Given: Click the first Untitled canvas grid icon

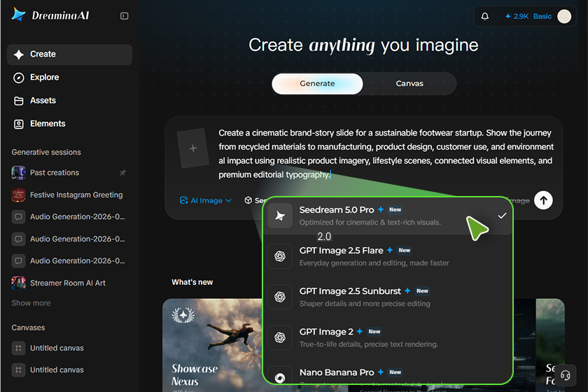Looking at the screenshot, I should pyautogui.click(x=18, y=348).
